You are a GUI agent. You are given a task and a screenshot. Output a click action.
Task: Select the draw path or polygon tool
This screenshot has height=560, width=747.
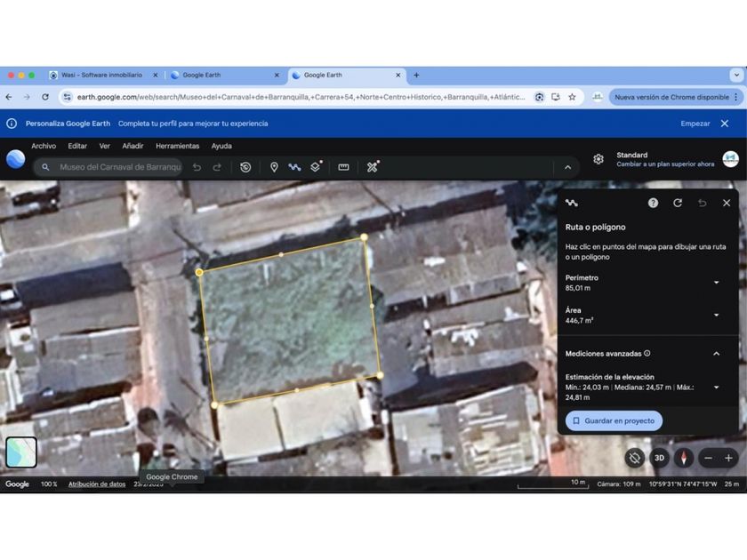tap(294, 167)
